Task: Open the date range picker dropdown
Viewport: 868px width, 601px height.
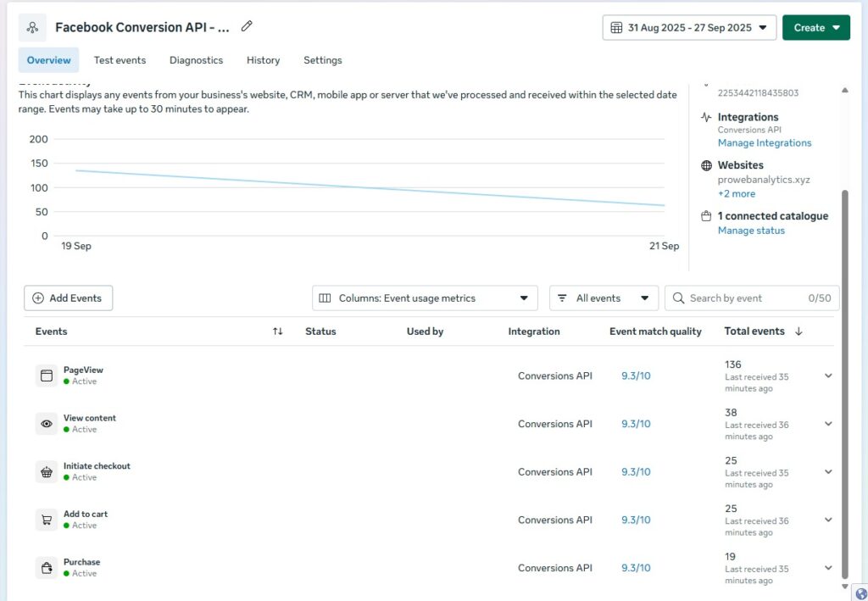Action: 689,27
